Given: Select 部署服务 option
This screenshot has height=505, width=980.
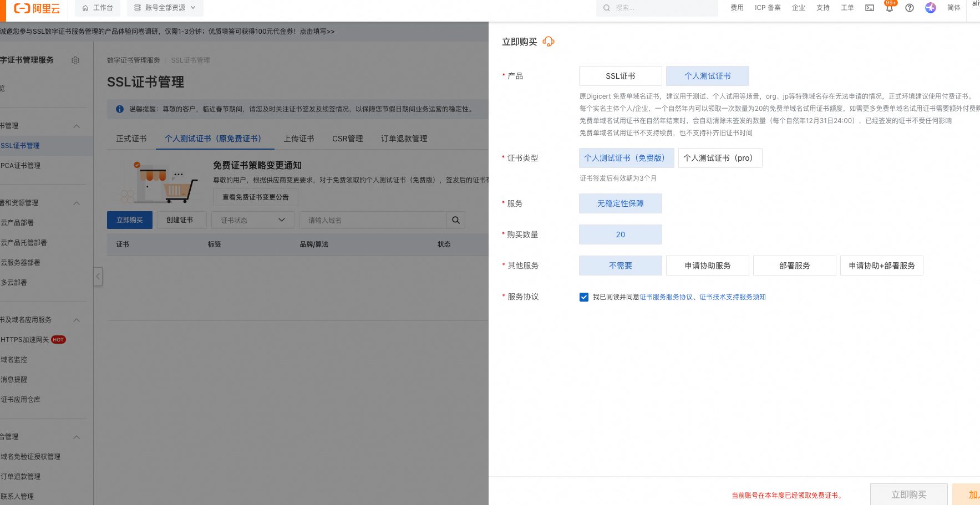Looking at the screenshot, I should click(x=795, y=266).
